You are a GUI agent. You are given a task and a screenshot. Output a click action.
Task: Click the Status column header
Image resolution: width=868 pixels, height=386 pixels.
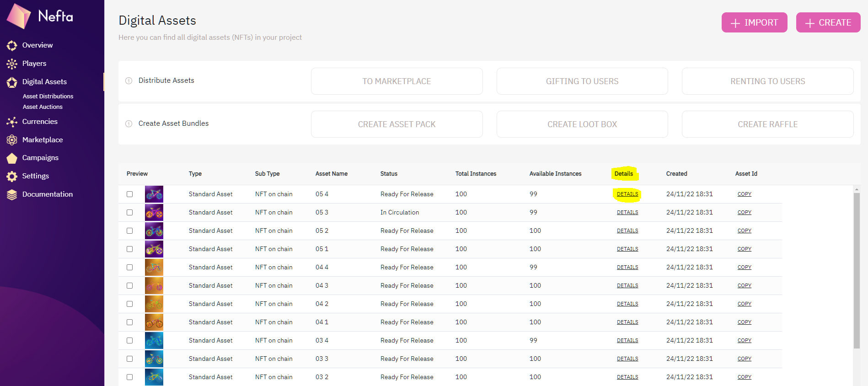pyautogui.click(x=389, y=174)
